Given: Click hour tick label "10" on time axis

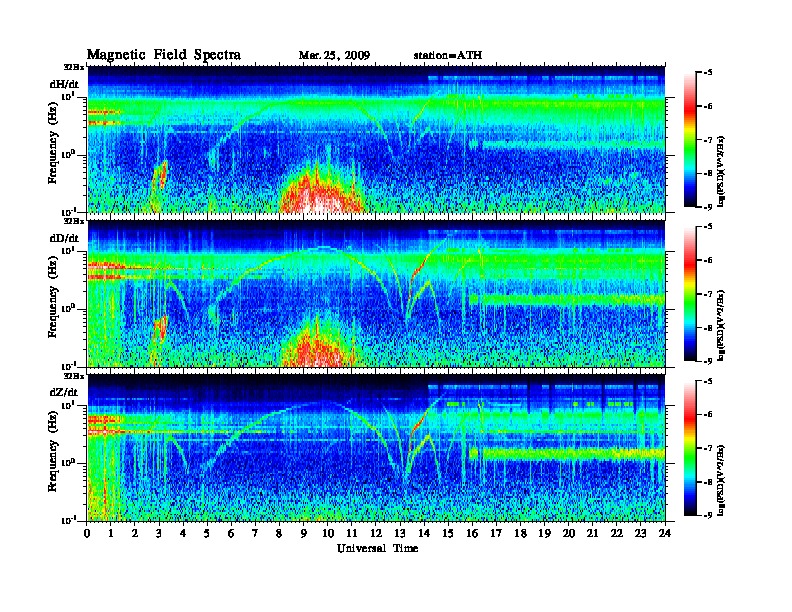Looking at the screenshot, I should 328,534.
